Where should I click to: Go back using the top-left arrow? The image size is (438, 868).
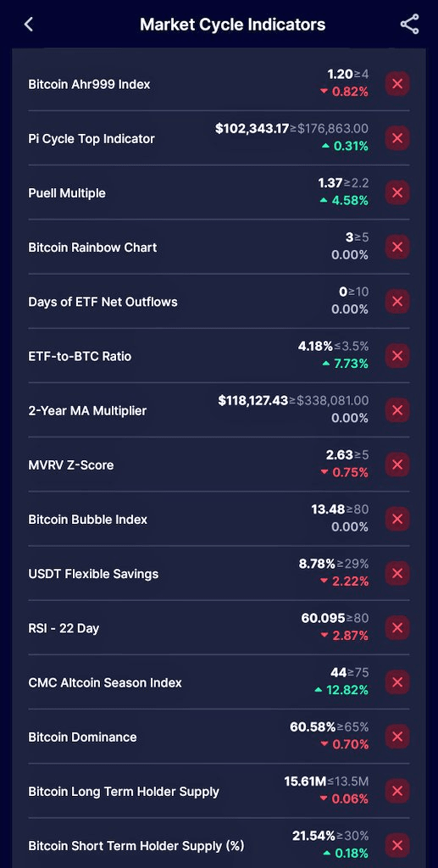29,25
